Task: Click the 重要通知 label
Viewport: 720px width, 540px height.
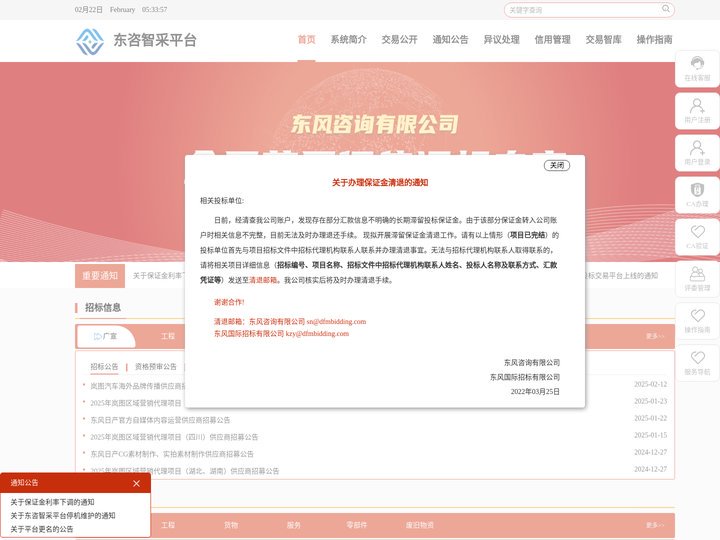Action: pyautogui.click(x=100, y=276)
